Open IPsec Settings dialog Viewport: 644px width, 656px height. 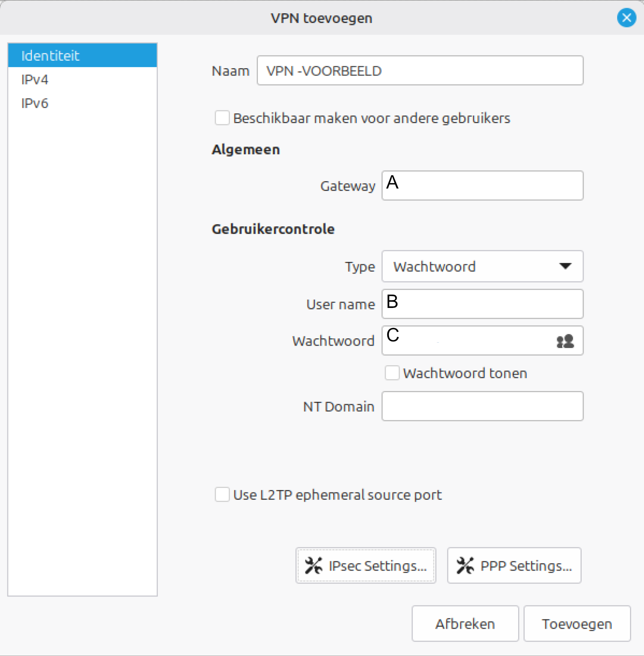coord(365,566)
